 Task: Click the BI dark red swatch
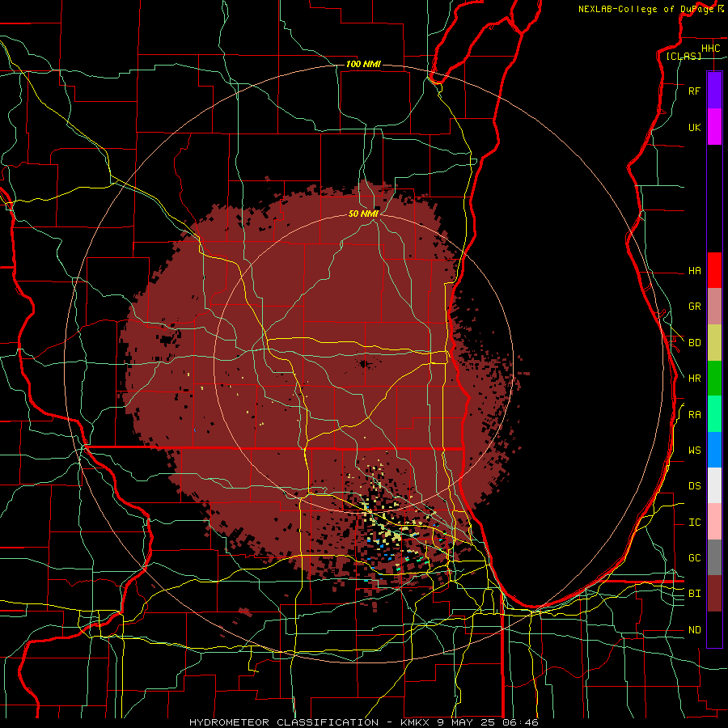(x=714, y=594)
